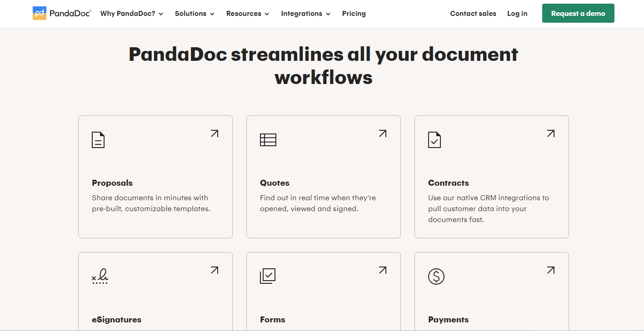
Task: Click the Proposals card title
Action: tap(112, 183)
